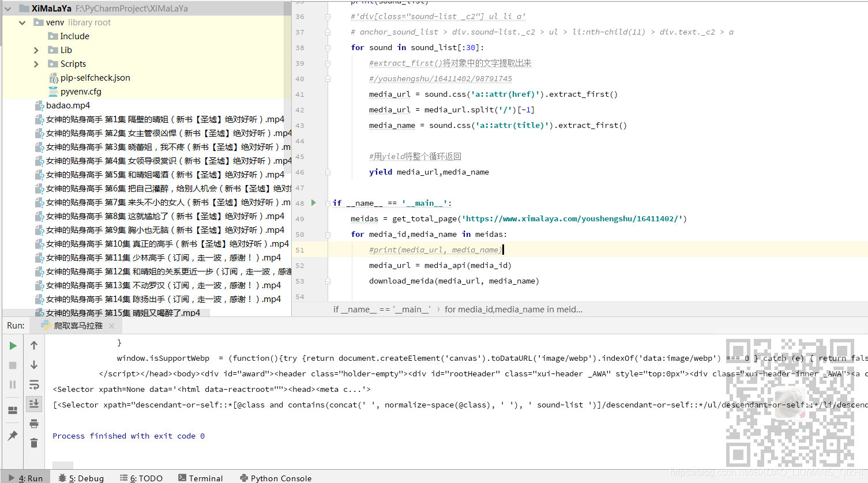
Task: Select 第5集 和晴姐喝酒 mp4 file
Action: pos(165,175)
